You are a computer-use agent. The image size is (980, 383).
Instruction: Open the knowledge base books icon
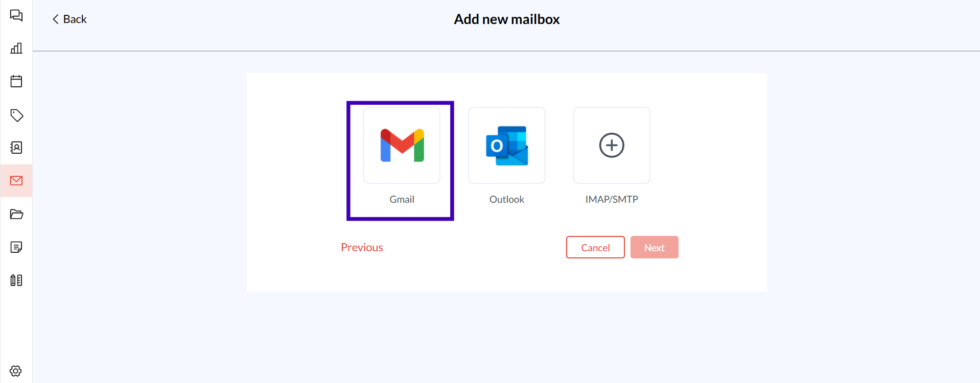pos(16,280)
